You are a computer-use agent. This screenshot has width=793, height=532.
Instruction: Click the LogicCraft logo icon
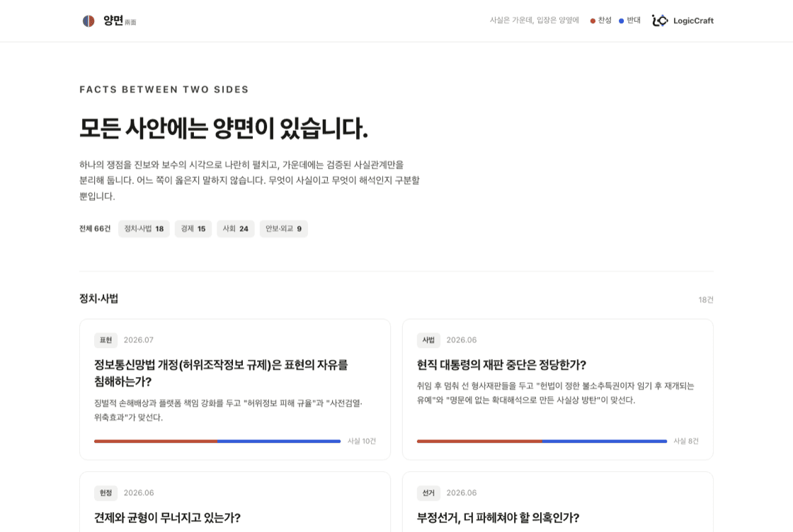point(660,21)
